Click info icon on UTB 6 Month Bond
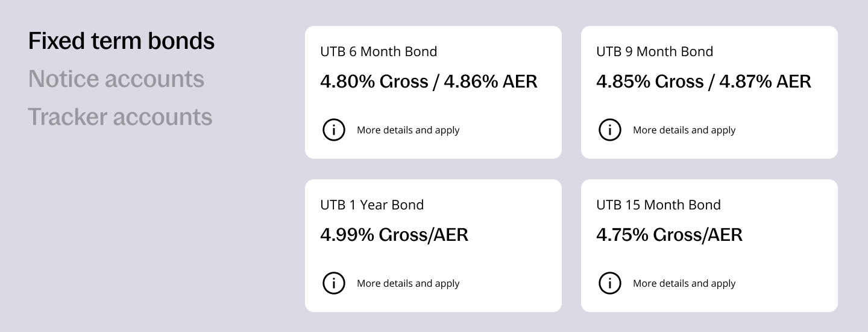The image size is (868, 332). click(334, 130)
